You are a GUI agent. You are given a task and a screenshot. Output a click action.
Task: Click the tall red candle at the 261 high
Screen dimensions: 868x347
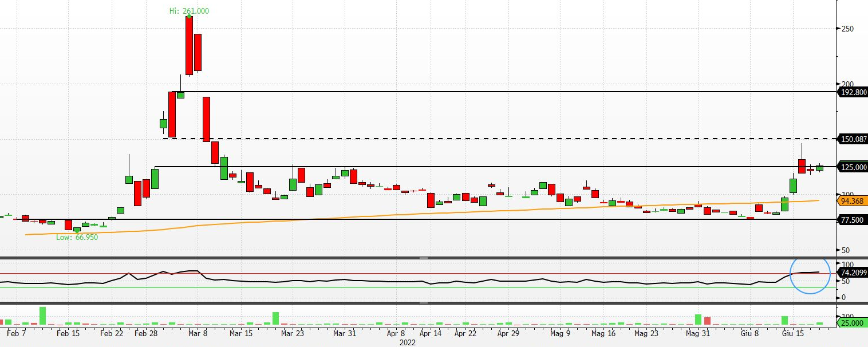[x=189, y=45]
